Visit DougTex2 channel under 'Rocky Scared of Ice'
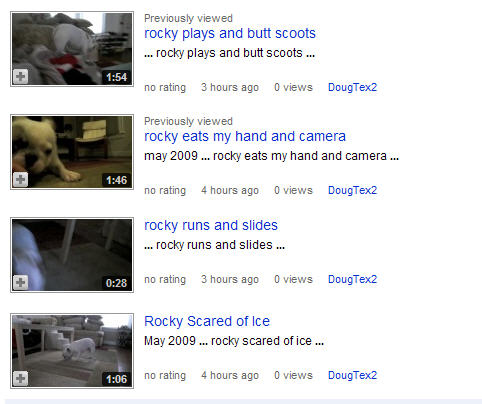 pos(352,375)
